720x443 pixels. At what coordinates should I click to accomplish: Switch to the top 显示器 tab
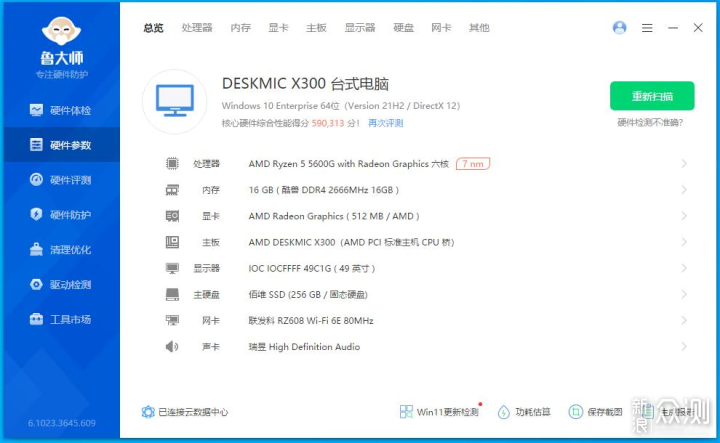coord(360,28)
